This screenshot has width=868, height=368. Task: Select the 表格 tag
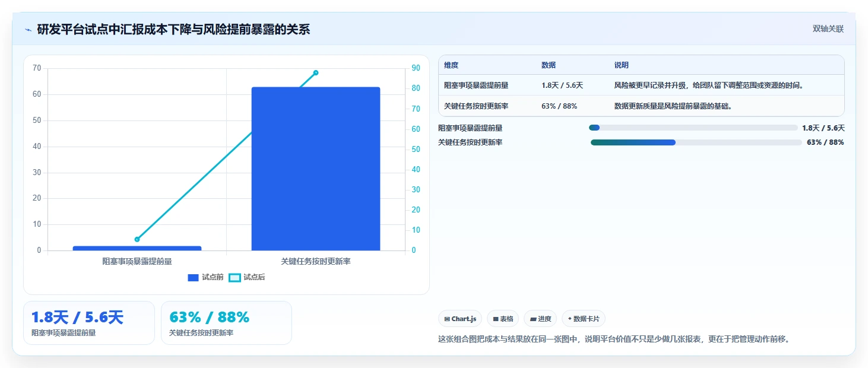point(503,319)
